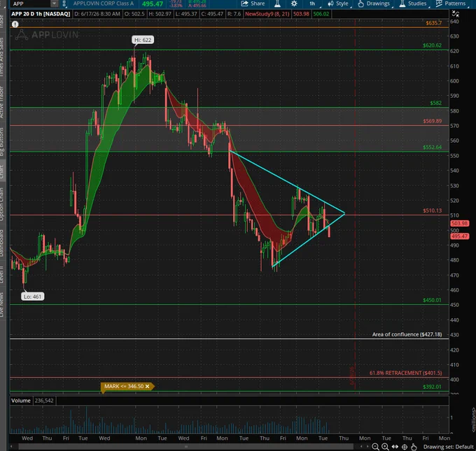This screenshot has width=476, height=451.
Task: Click the small right scroll arrow near zoom icons
Action: tap(367, 446)
